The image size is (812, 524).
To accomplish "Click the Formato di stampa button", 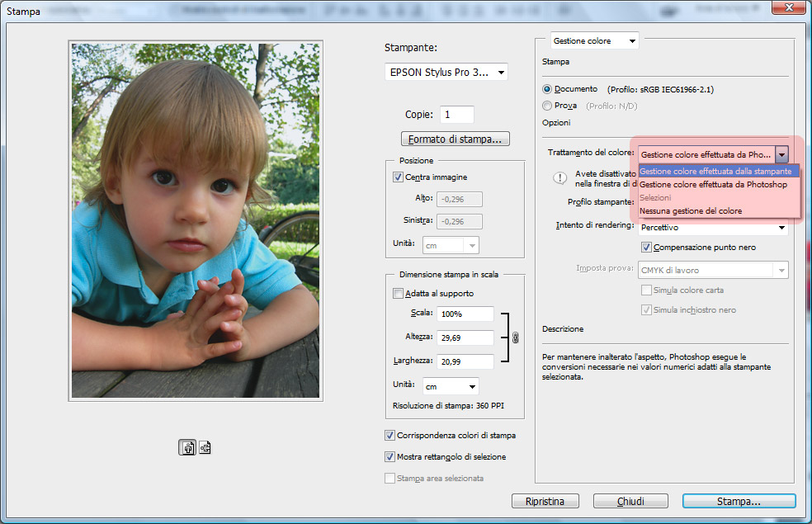I will tap(455, 139).
